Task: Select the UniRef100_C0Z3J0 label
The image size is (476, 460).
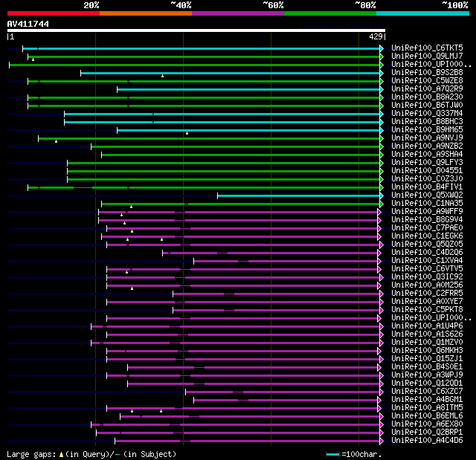Action: [427, 179]
